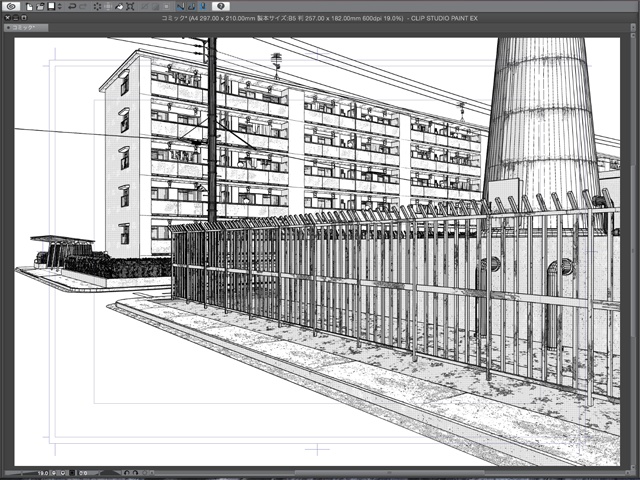Toggle Snap to grid
Screen dimensions: 640x480
point(202,7)
